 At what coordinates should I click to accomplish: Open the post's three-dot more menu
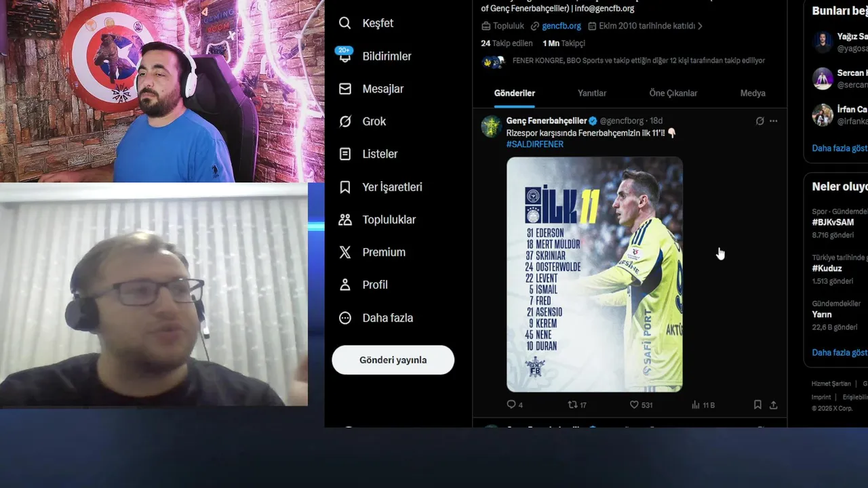pos(774,121)
